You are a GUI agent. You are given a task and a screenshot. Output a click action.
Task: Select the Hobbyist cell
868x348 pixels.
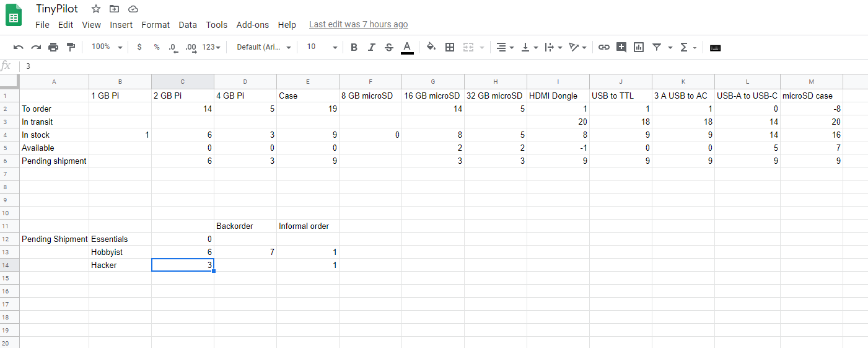pos(120,252)
